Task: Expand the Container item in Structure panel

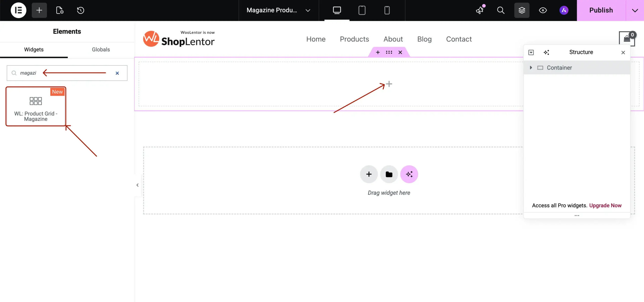Action: [x=531, y=67]
